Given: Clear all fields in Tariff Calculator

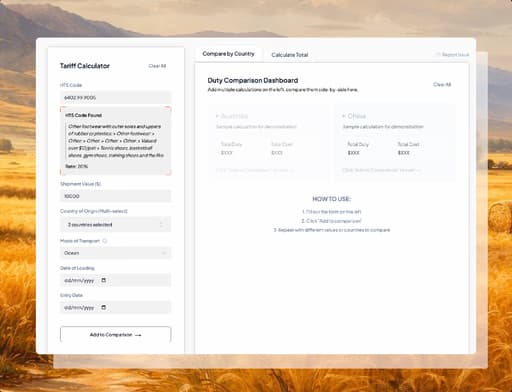Looking at the screenshot, I should pyautogui.click(x=157, y=66).
